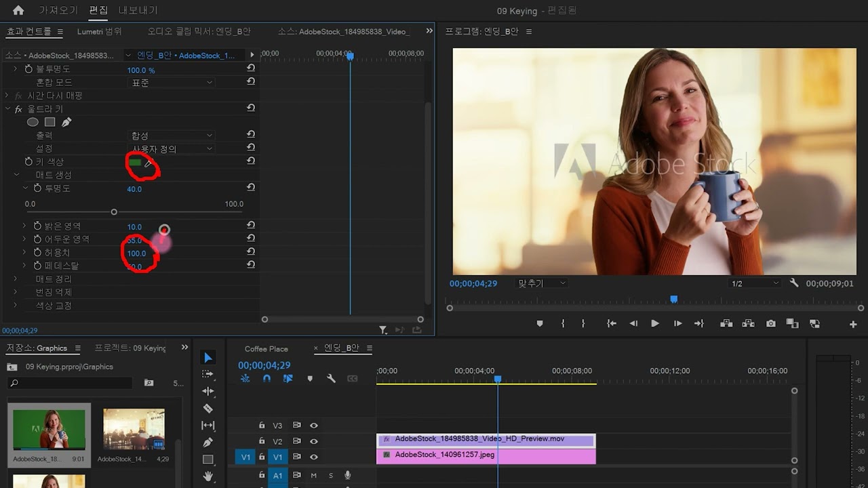
Task: Click the Home icon
Action: [x=18, y=10]
